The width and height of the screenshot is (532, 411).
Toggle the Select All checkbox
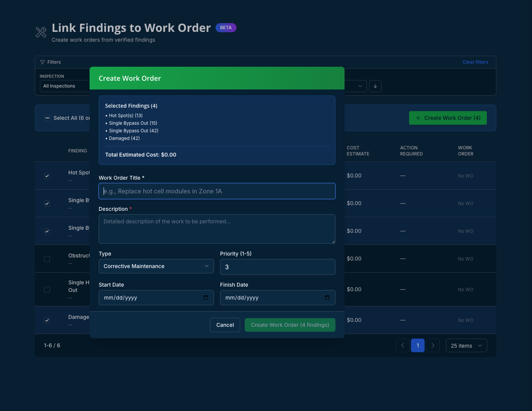(x=47, y=118)
